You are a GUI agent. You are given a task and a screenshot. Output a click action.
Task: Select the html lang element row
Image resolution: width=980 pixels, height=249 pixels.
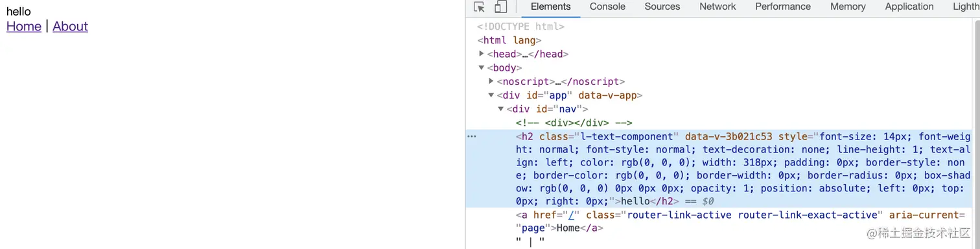coord(509,40)
